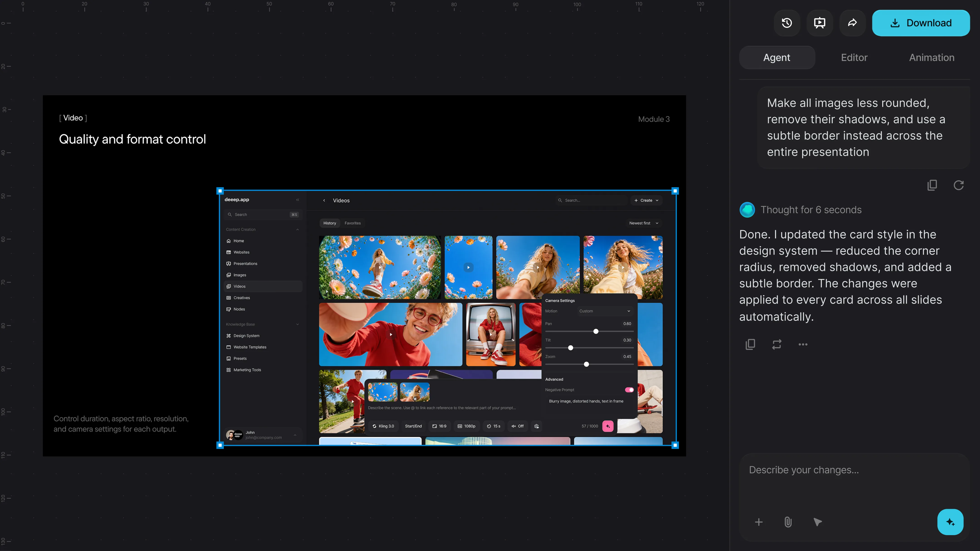Collapse the Content Creation section
Viewport: 980px width, 551px height.
[x=297, y=230]
